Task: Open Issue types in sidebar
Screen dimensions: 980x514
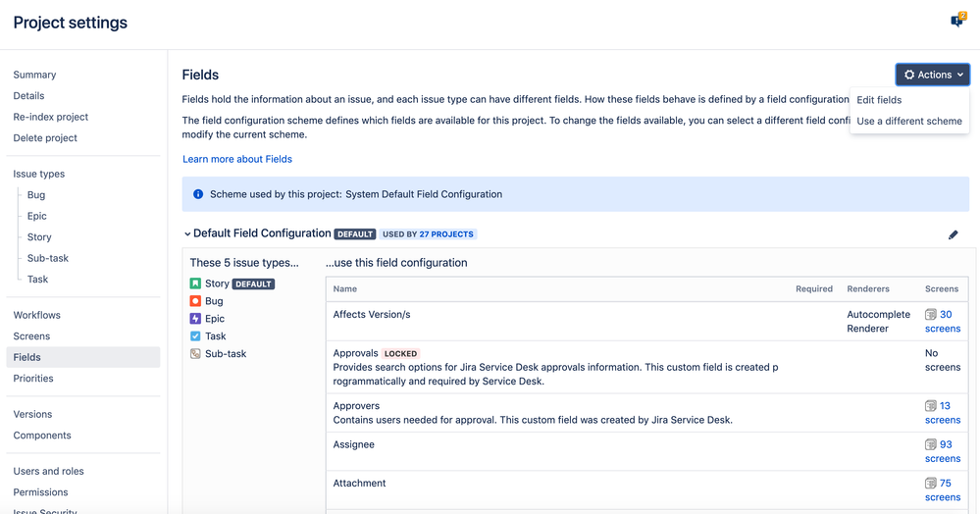Action: 39,174
